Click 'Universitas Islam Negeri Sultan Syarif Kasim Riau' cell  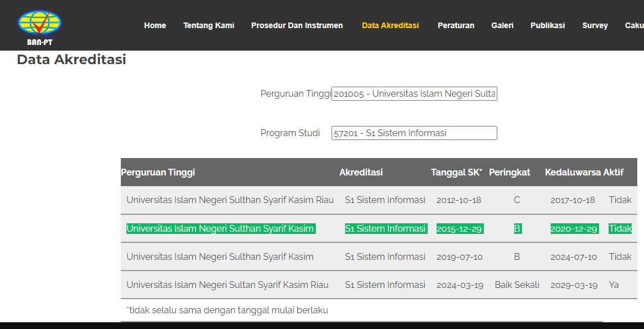pyautogui.click(x=228, y=285)
